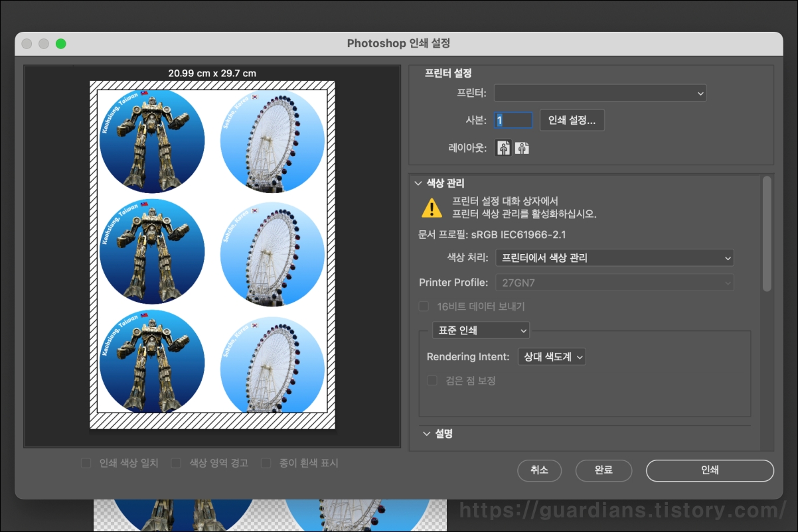Toggle 검은 점 보정 checkbox
Screen dimensions: 798x532
coord(432,381)
